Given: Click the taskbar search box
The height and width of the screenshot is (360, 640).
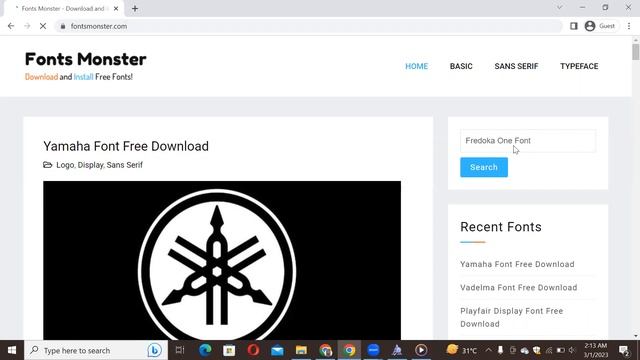Looking at the screenshot, I should (x=96, y=350).
